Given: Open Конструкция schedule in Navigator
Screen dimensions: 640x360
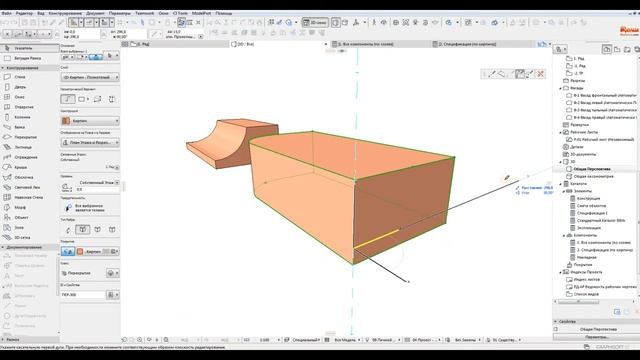Looking at the screenshot, I should tap(589, 198).
